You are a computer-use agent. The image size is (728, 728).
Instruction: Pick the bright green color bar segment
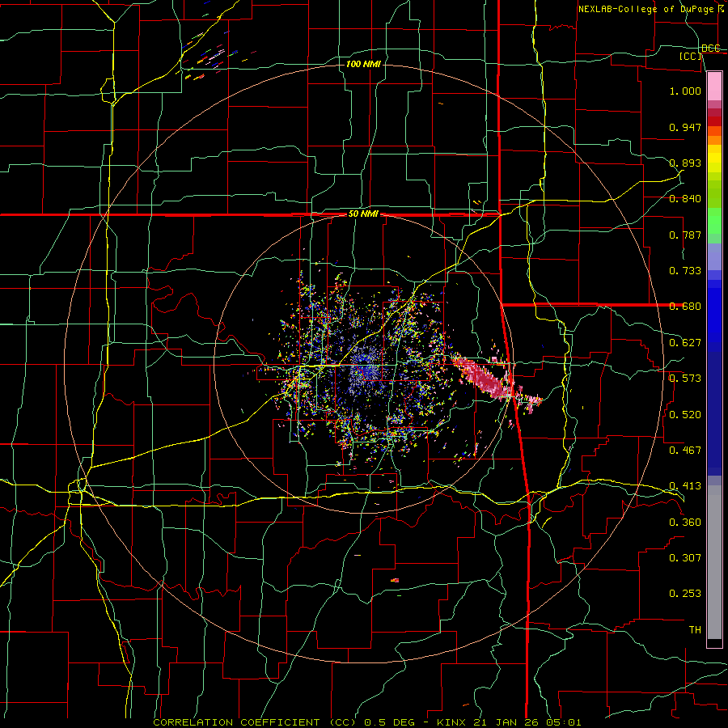click(x=714, y=221)
